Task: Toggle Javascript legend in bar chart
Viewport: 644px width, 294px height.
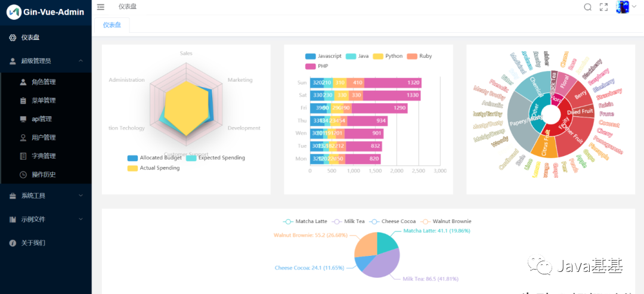Action: coord(323,56)
